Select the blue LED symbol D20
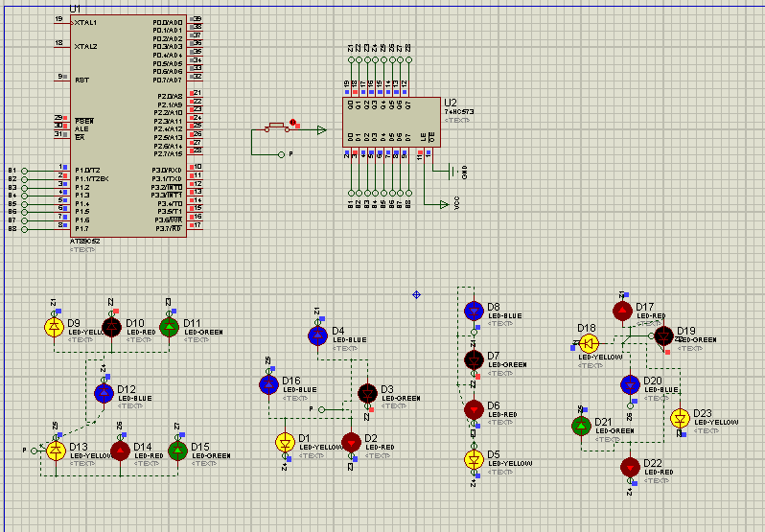This screenshot has width=765, height=532. [x=630, y=384]
